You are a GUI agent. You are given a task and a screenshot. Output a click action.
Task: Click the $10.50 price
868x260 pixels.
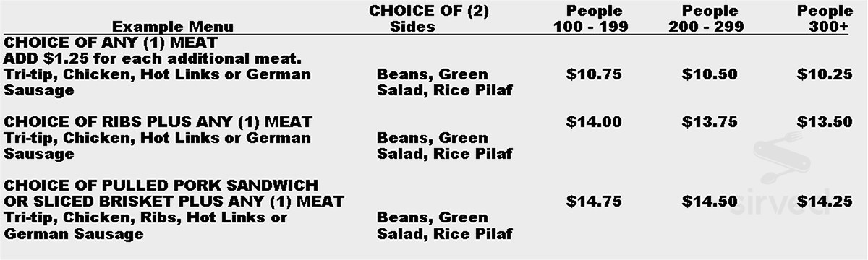tap(710, 74)
